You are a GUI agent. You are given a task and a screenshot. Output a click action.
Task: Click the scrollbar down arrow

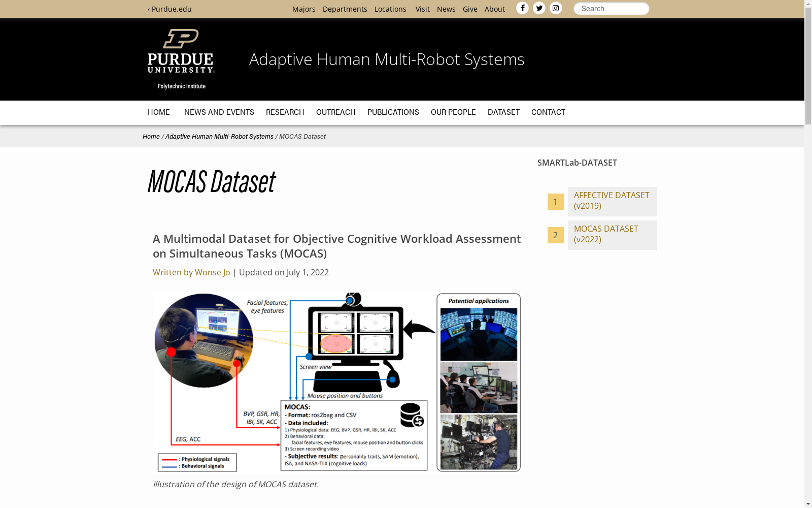tap(808, 504)
